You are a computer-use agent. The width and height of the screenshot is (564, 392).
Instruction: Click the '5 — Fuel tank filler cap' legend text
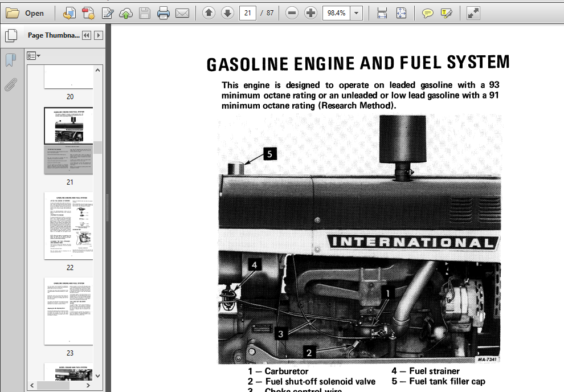pos(438,381)
